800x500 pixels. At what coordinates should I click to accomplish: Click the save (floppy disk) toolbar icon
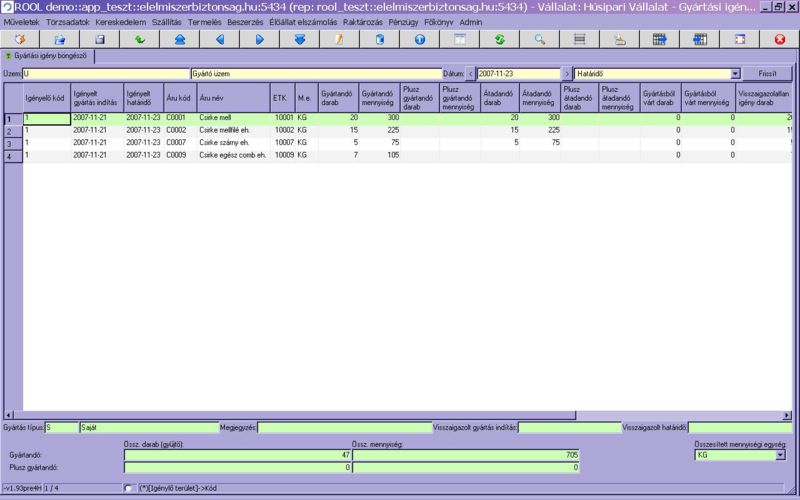point(100,39)
